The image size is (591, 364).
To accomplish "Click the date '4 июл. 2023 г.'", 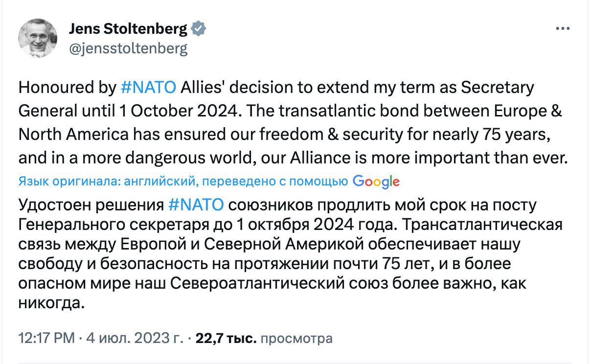I will pyautogui.click(x=135, y=338).
